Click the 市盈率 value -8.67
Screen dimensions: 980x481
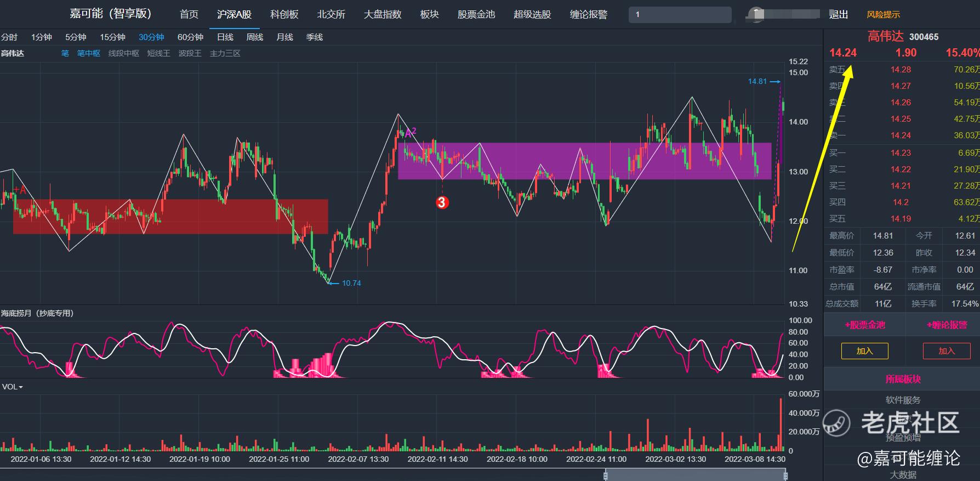883,270
